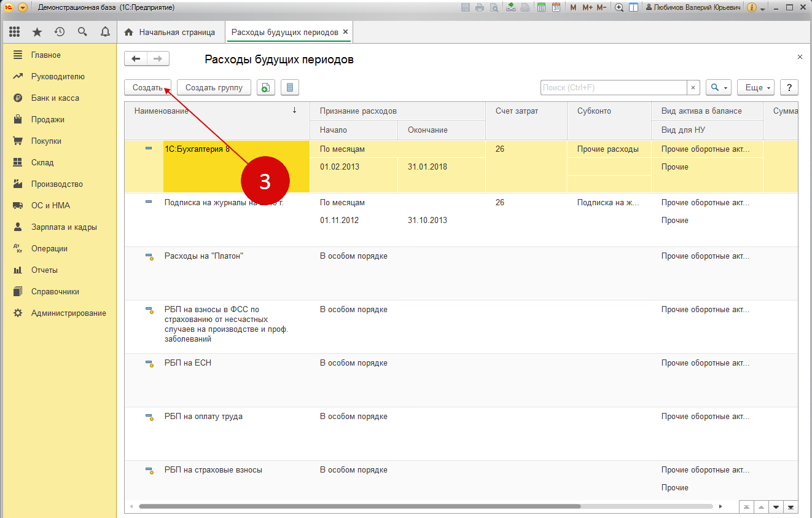Screen dimensions: 812x518
Task: Open the Отчеты section
Action: [58, 270]
